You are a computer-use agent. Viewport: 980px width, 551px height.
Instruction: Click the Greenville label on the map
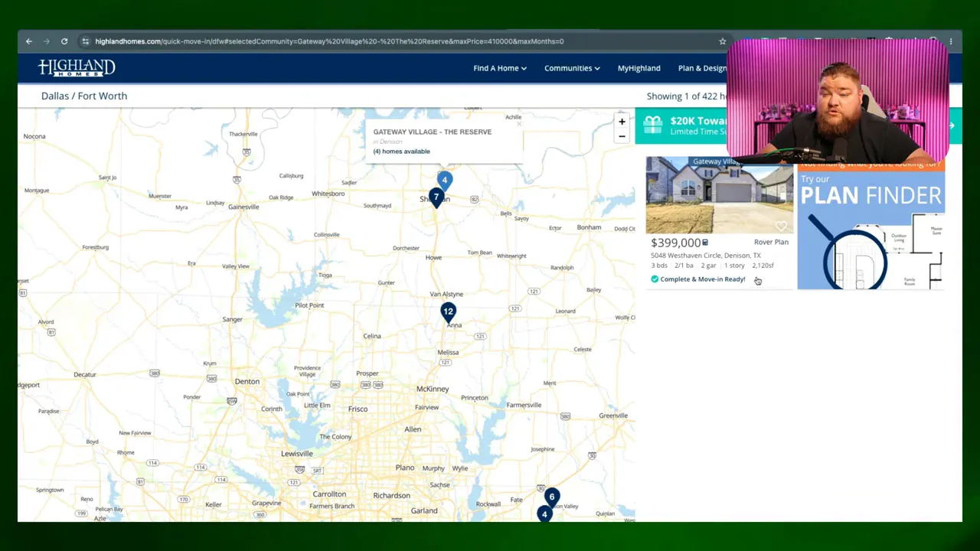click(x=613, y=416)
